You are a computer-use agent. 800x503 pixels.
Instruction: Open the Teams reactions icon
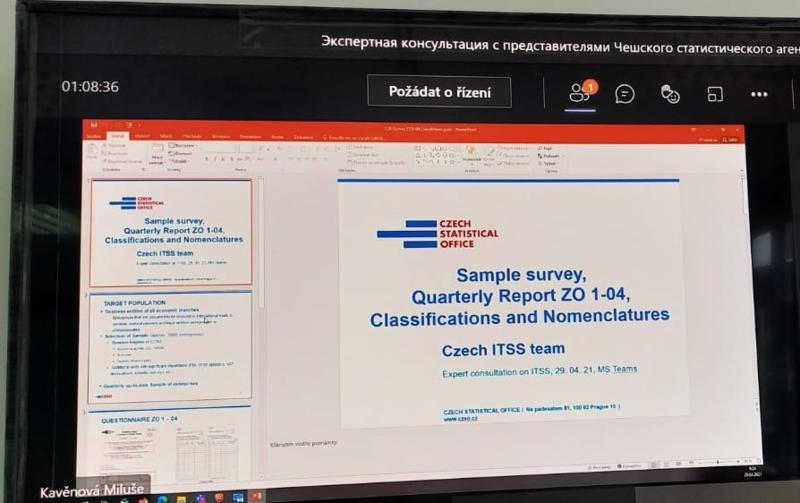click(670, 94)
